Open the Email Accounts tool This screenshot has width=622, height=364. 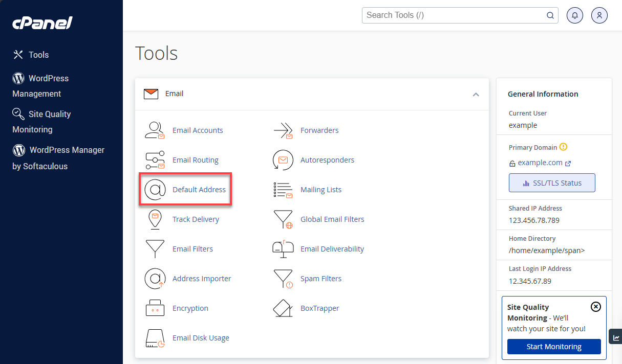tap(198, 130)
